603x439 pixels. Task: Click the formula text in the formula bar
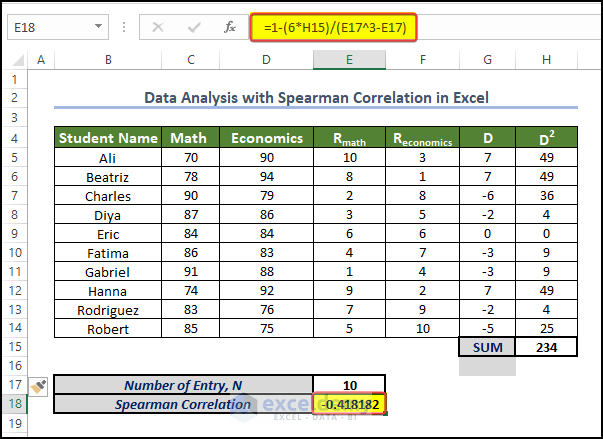tap(333, 27)
